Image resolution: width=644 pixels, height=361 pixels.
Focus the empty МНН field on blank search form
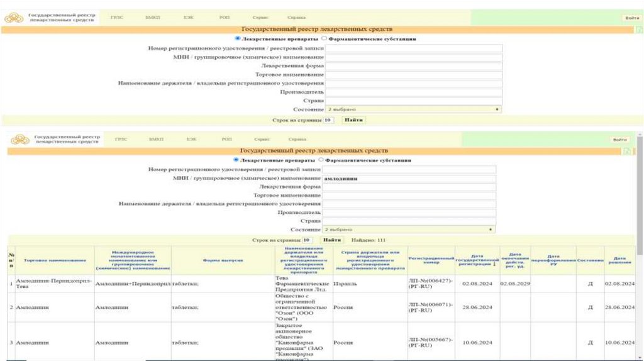pyautogui.click(x=414, y=57)
